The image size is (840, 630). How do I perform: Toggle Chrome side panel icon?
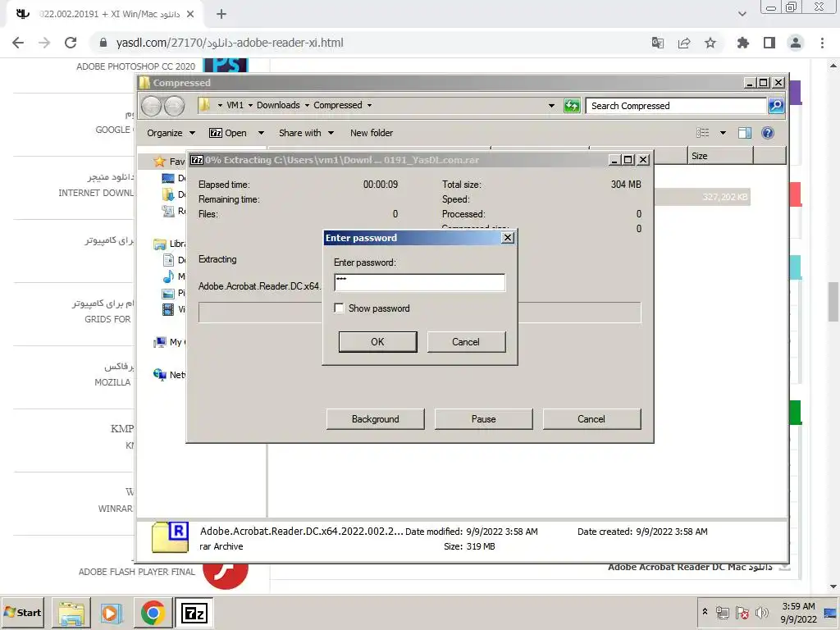pos(769,43)
